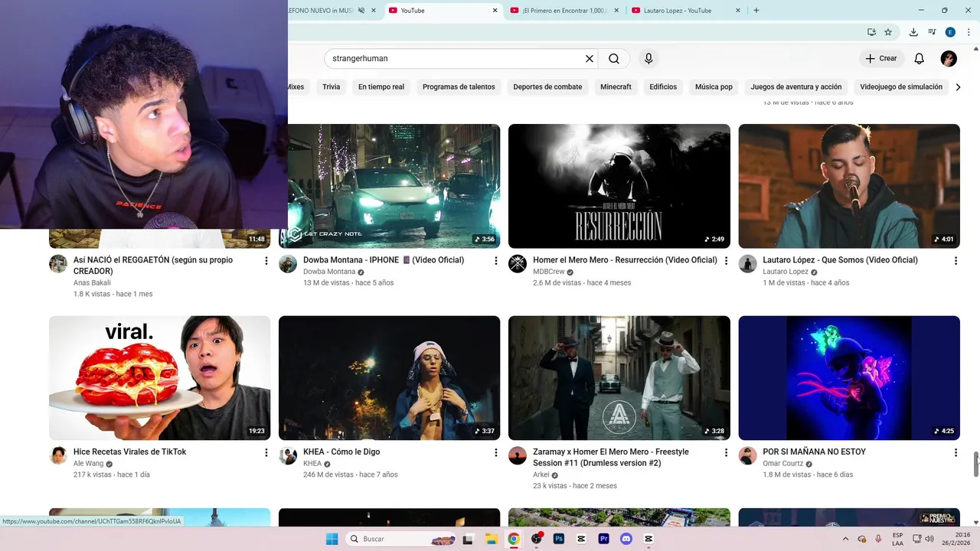Open Chrome profile E avatar
Viewport: 980px width, 551px height.
pos(950,32)
